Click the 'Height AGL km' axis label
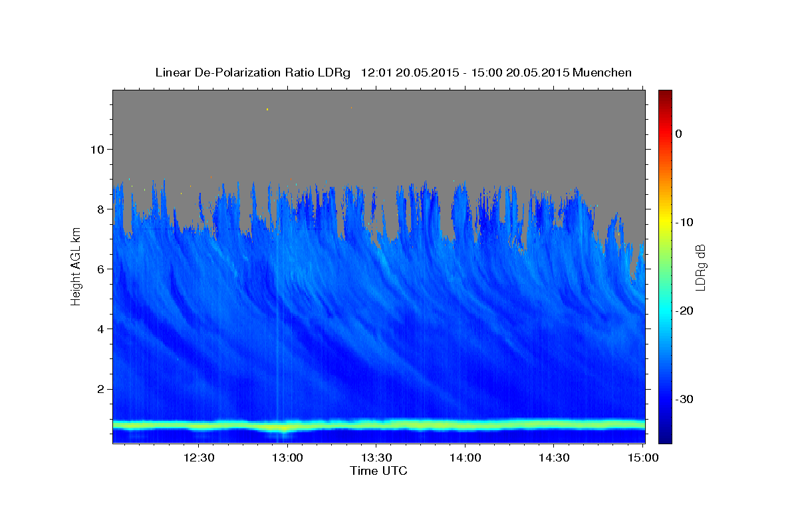 tap(76, 267)
